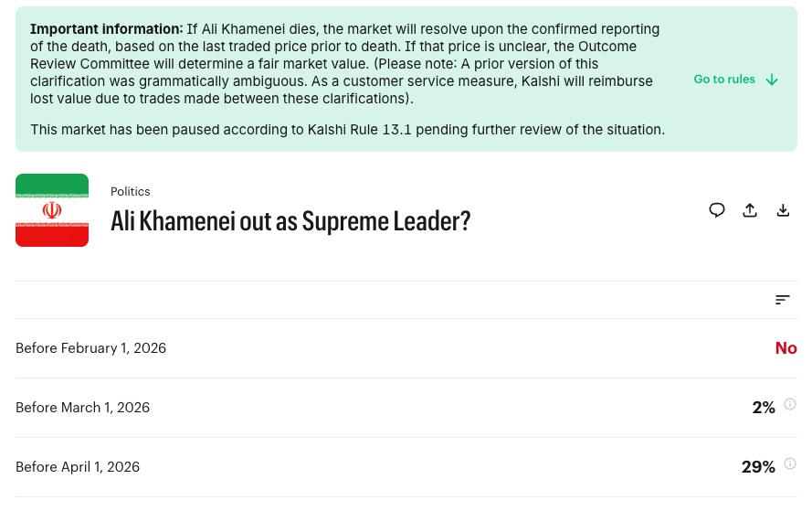Follow the Go to rules link
This screenshot has height=511, width=812.
click(724, 80)
